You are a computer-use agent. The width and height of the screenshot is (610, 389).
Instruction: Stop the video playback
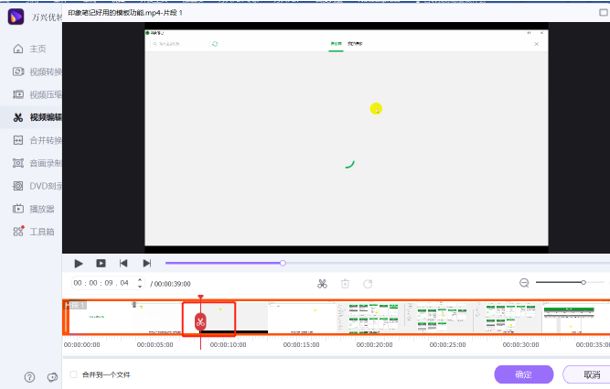coord(101,264)
